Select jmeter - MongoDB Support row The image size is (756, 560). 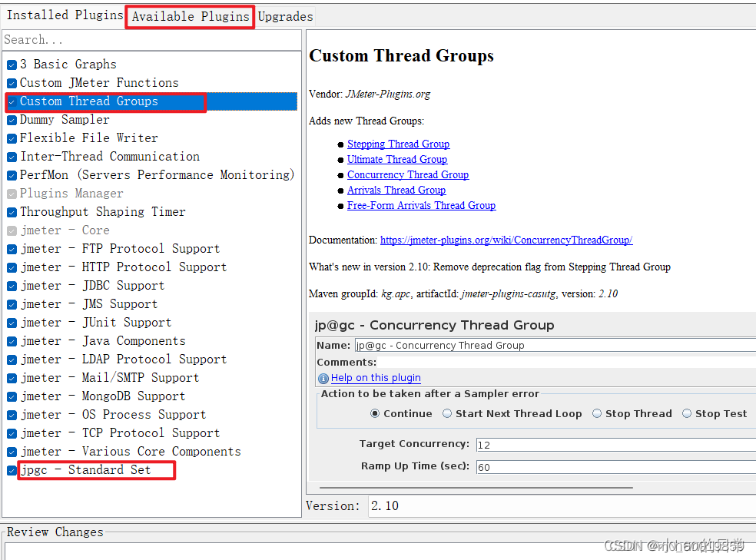coord(151,396)
